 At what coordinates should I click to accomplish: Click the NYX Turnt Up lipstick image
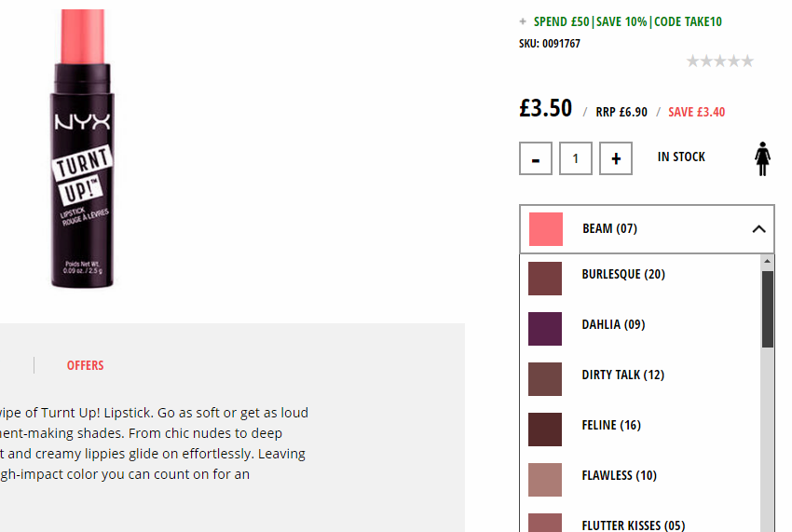(82, 148)
